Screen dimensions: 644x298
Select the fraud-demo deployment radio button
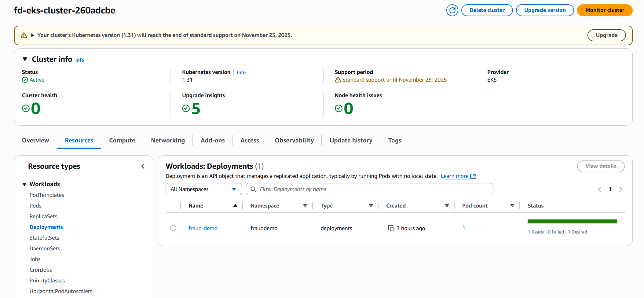[173, 228]
